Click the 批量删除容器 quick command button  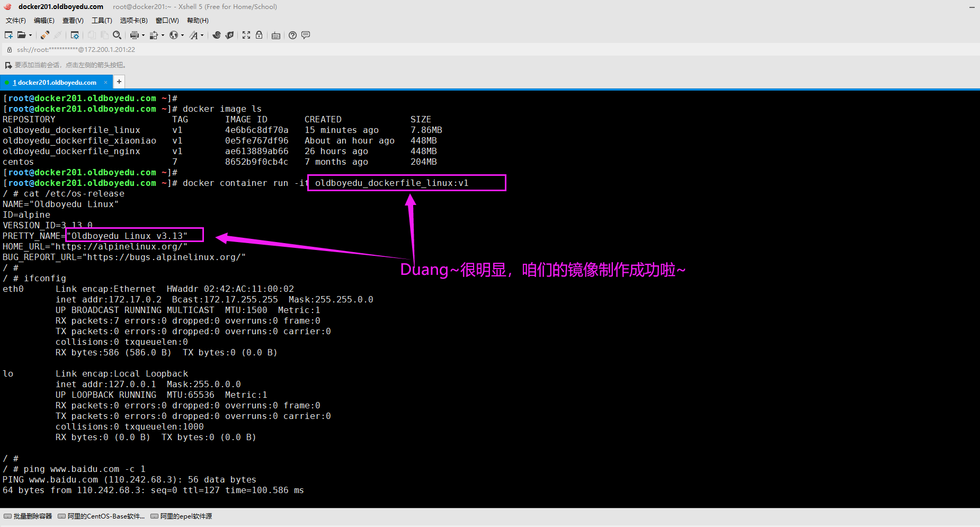pyautogui.click(x=28, y=516)
